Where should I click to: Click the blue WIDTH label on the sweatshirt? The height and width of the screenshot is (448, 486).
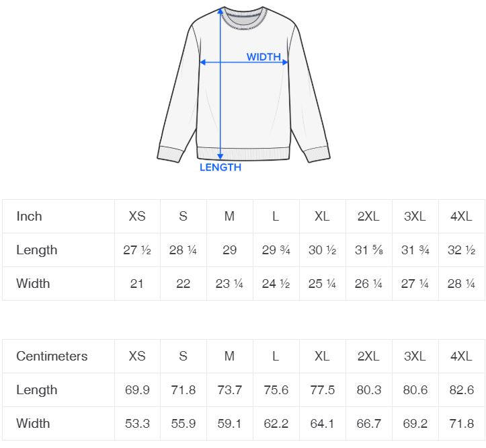(264, 57)
